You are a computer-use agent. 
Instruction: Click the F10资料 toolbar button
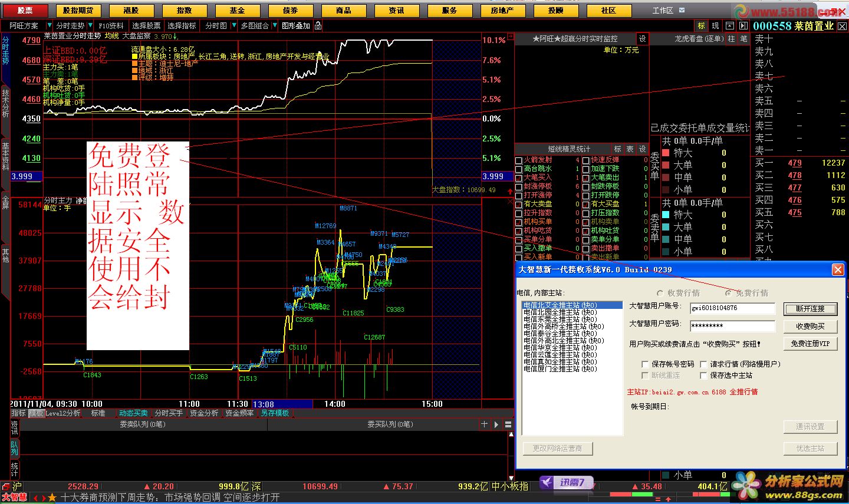click(111, 25)
